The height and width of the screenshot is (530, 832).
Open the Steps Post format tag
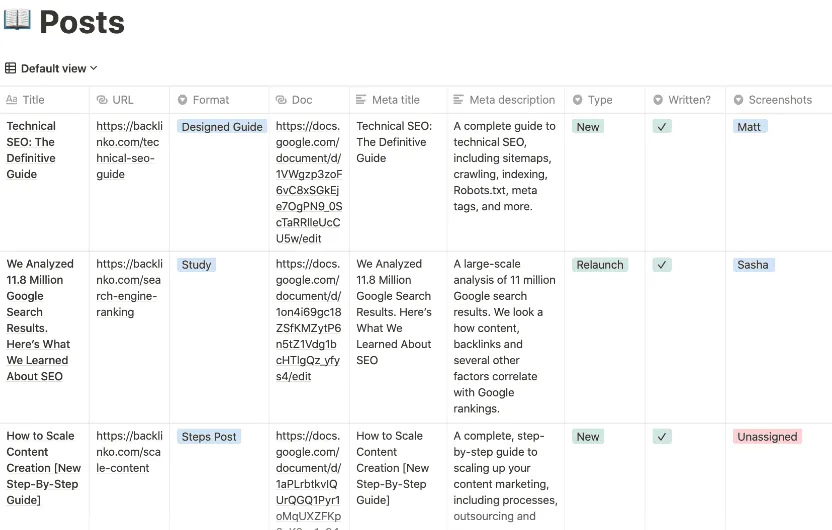click(x=209, y=437)
